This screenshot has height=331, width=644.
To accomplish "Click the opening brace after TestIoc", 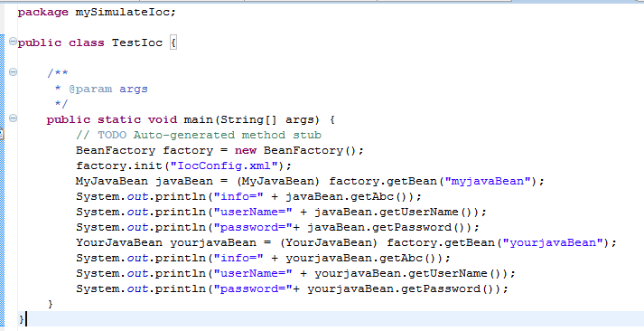I will [173, 43].
